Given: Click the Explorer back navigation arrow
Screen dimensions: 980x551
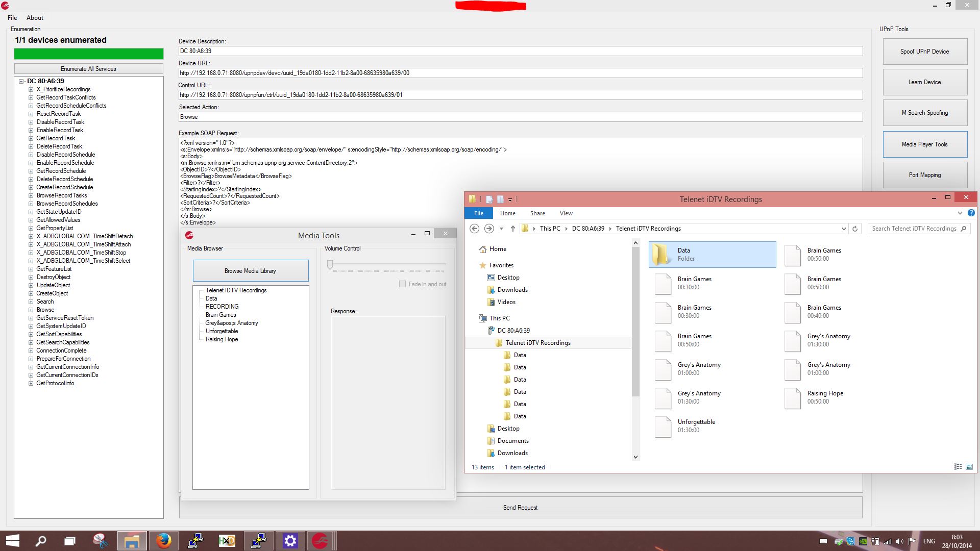Looking at the screenshot, I should click(x=474, y=229).
